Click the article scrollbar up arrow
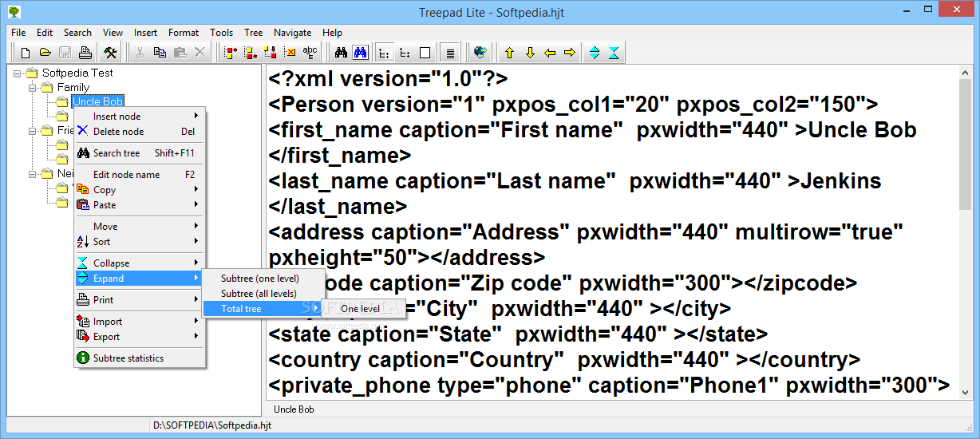 (x=965, y=73)
